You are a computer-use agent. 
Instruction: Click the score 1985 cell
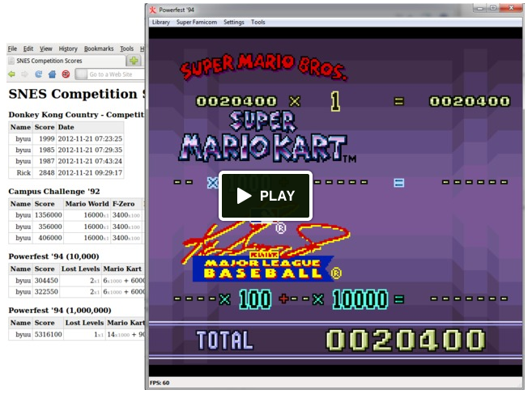point(45,150)
